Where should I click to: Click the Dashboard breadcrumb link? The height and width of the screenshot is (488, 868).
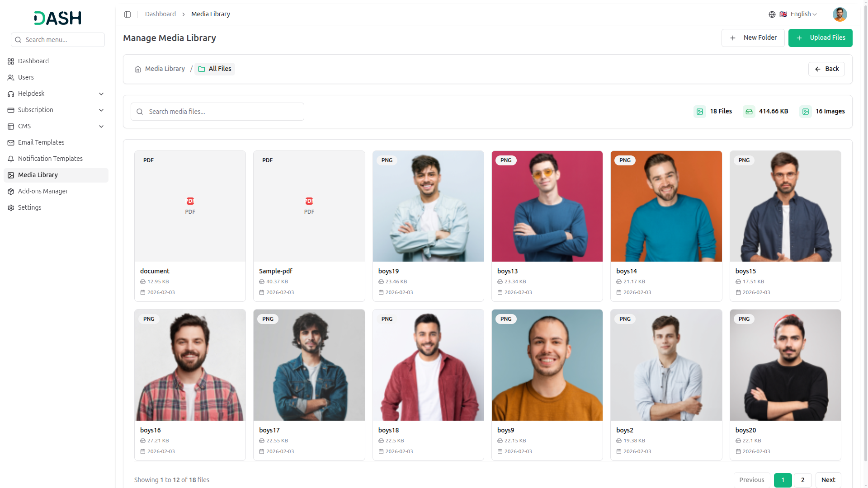coord(160,14)
